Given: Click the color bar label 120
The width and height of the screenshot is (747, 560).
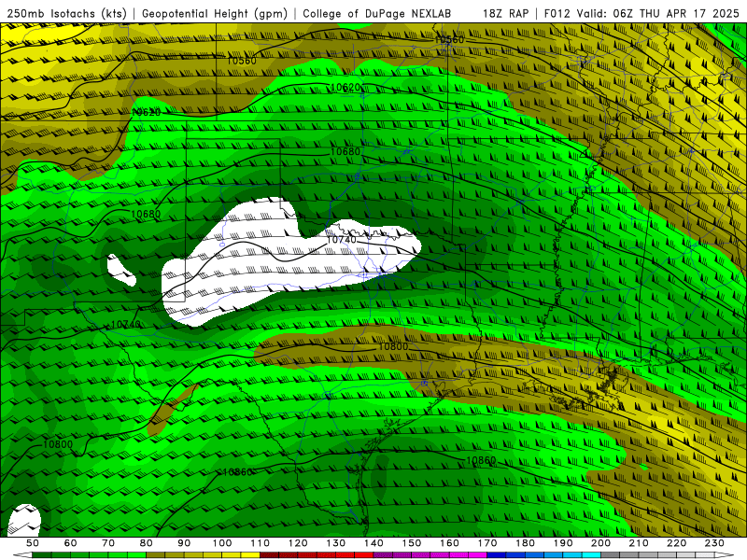Looking at the screenshot, I should click(298, 543).
